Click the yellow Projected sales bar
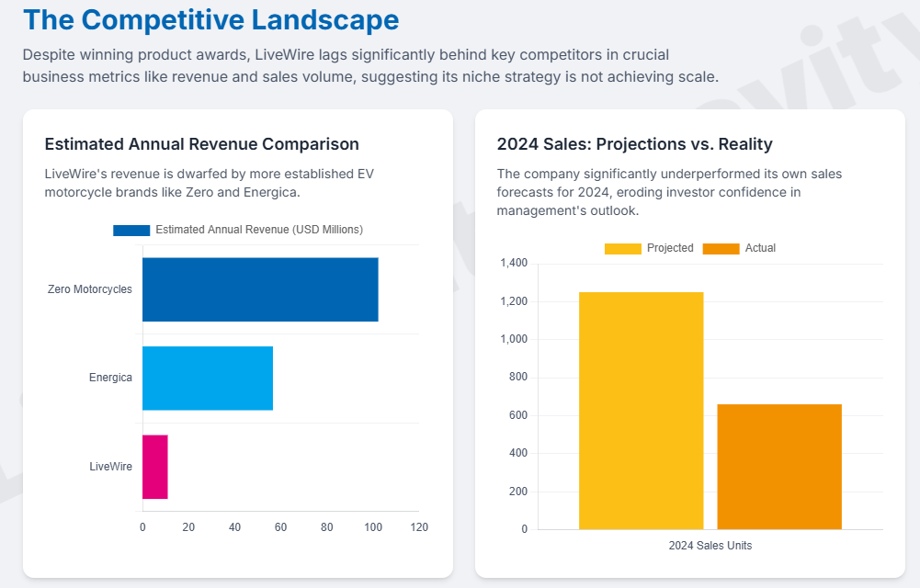Screen dimensions: 920x588 [x=641, y=410]
